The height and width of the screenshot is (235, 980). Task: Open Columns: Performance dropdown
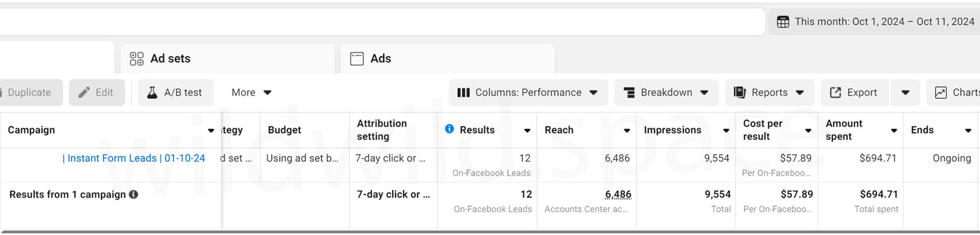click(528, 92)
